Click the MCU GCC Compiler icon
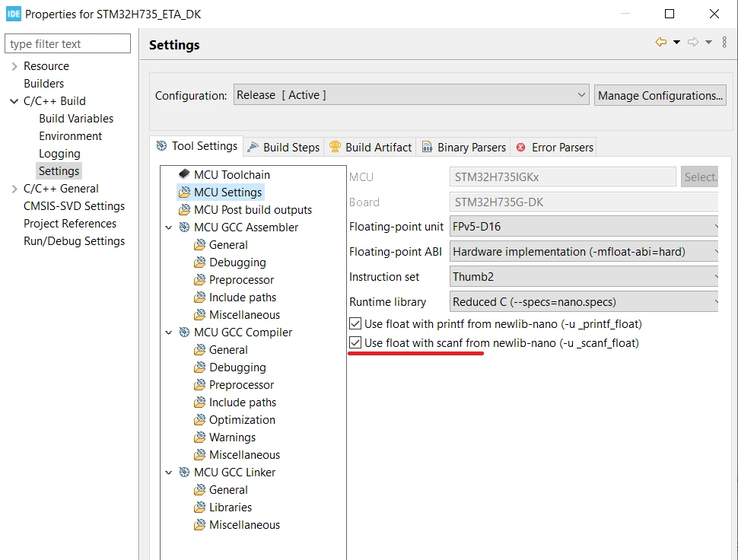Screen dimensions: 738x560 pyautogui.click(x=184, y=332)
